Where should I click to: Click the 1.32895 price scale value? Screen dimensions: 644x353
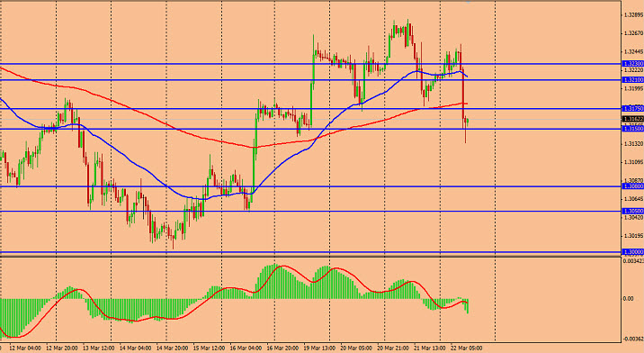[633, 14]
